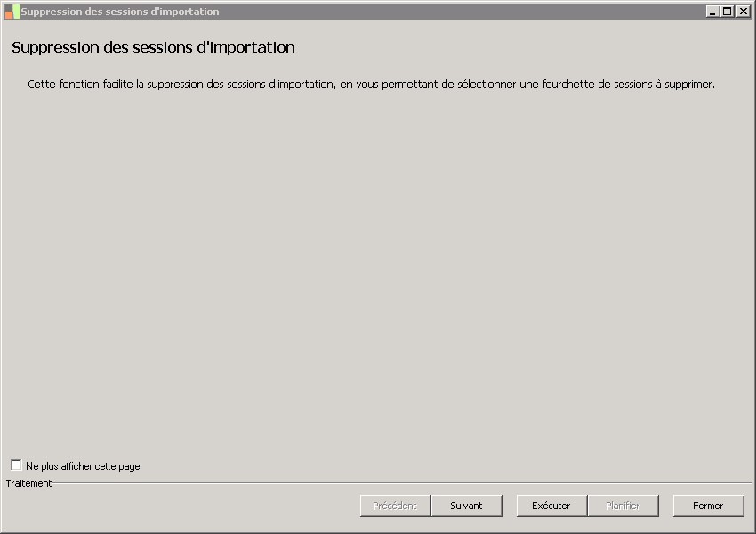Close the window with the X button
Image resolution: width=756 pixels, height=534 pixels.
(x=743, y=12)
